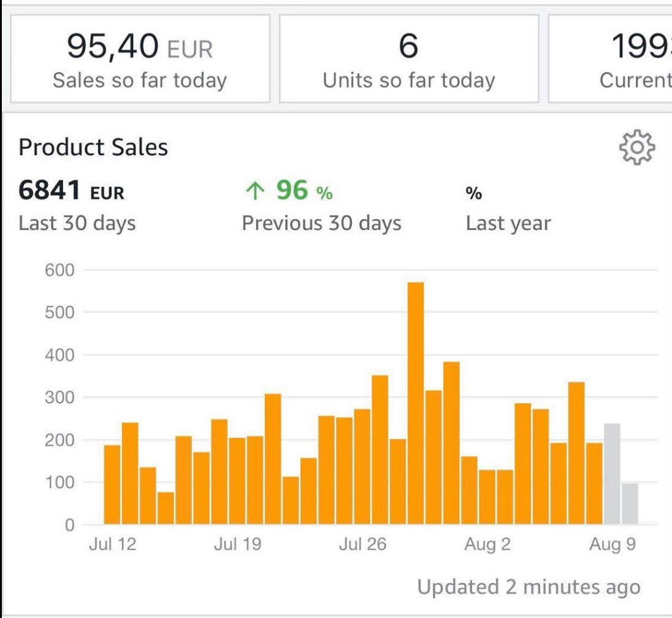Tap the last orange bar before the gray bars
The height and width of the screenshot is (618, 672).
tap(594, 483)
